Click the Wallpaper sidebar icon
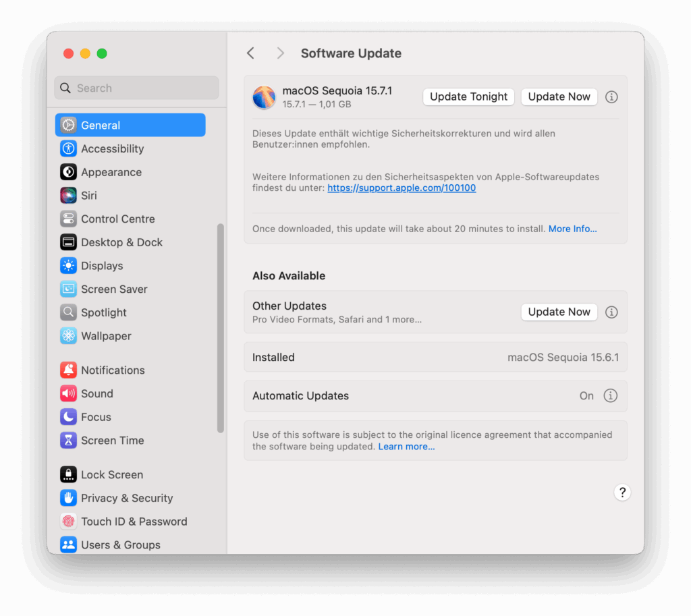This screenshot has width=691, height=616. coord(68,335)
